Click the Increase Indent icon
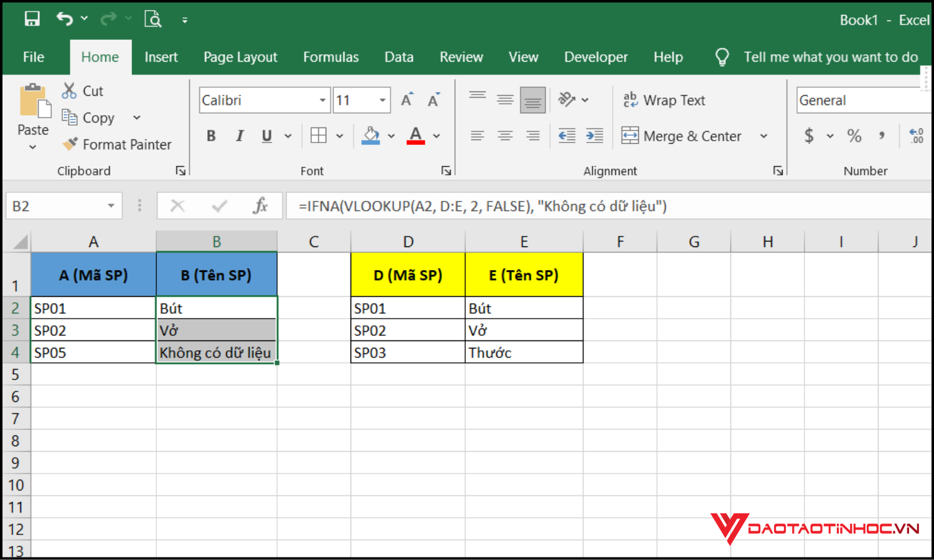 click(595, 136)
